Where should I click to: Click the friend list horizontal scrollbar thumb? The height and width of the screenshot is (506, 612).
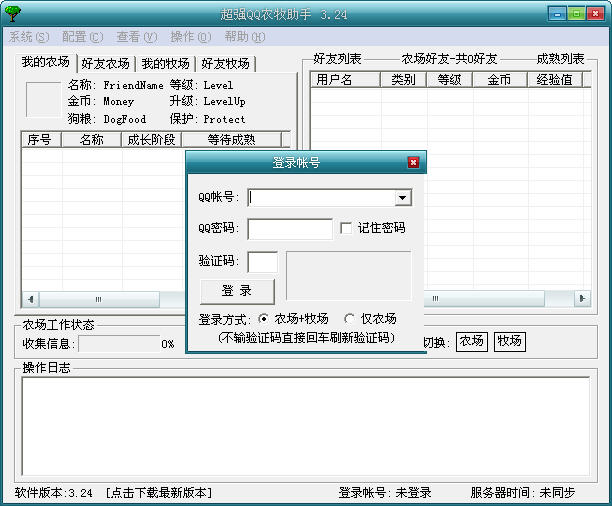483,299
